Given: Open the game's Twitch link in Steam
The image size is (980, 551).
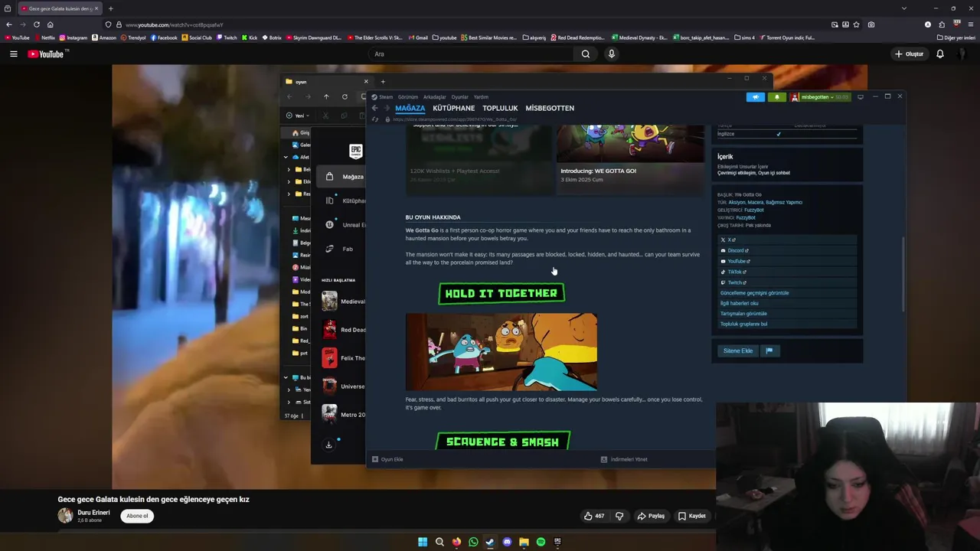Looking at the screenshot, I should [x=787, y=282].
